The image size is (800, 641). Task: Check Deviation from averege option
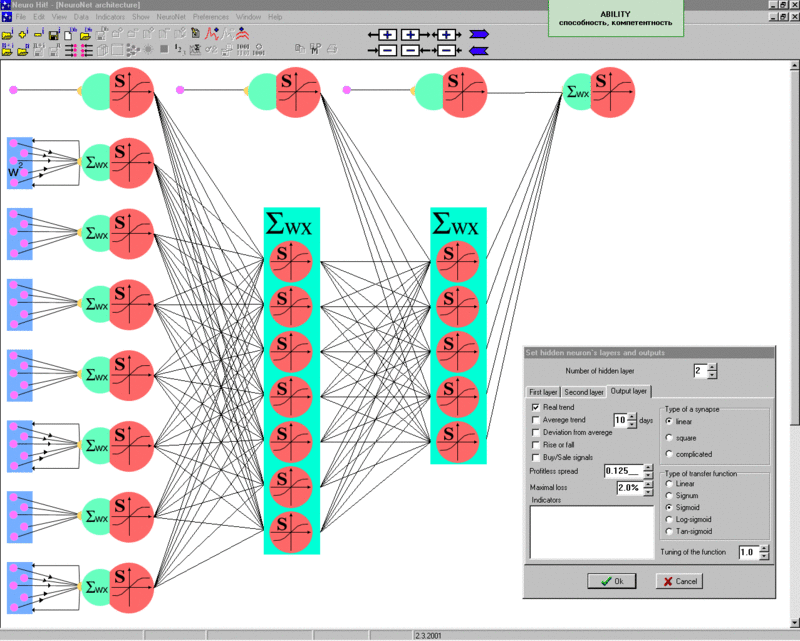click(536, 432)
